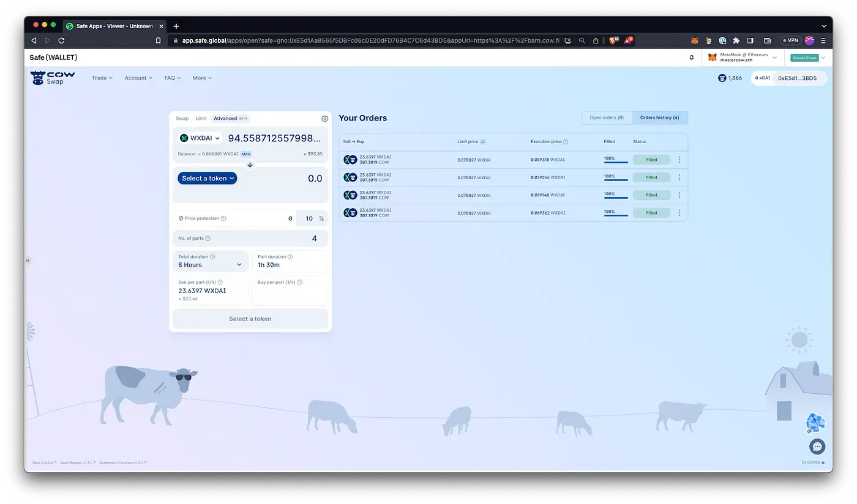The width and height of the screenshot is (857, 504).
Task: Invert the Limit price with the swap icon
Action: [482, 141]
